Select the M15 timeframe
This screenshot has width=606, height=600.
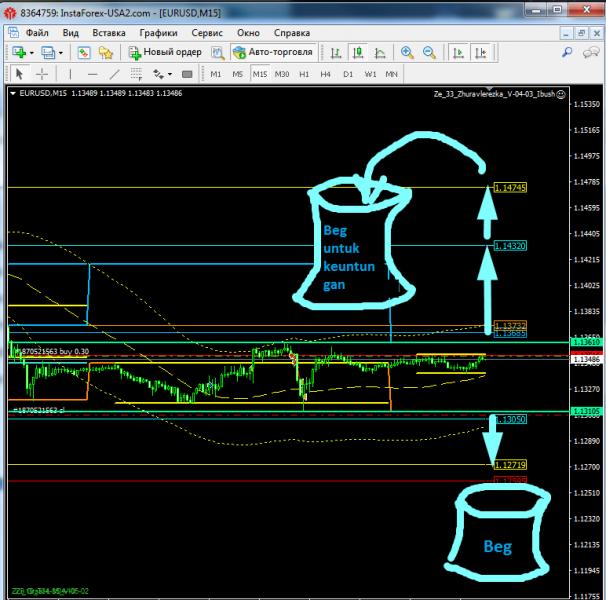260,73
